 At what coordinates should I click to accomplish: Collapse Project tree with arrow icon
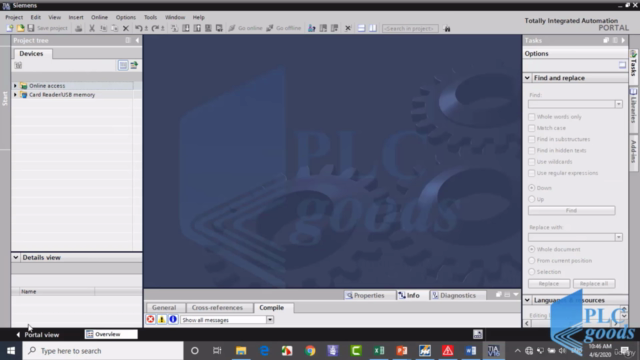137,40
